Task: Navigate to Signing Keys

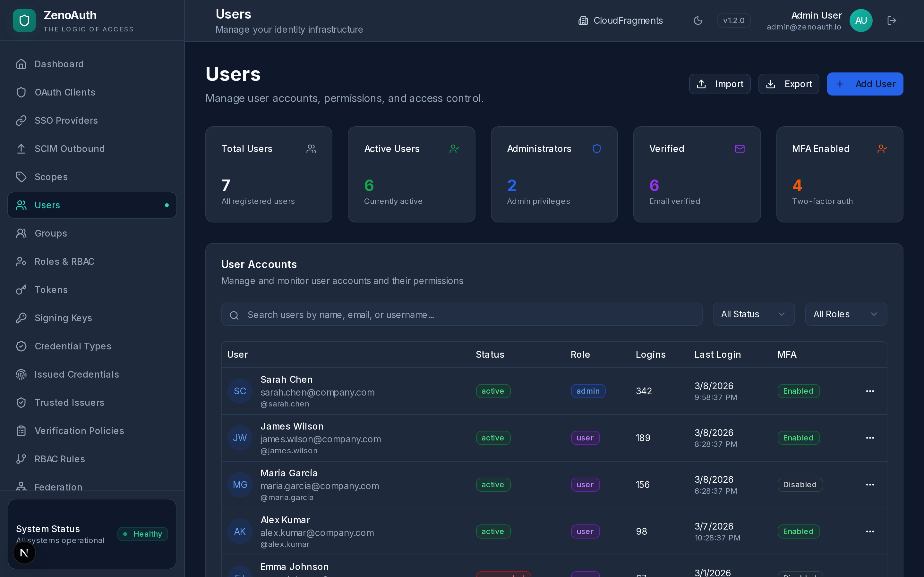Action: [64, 317]
